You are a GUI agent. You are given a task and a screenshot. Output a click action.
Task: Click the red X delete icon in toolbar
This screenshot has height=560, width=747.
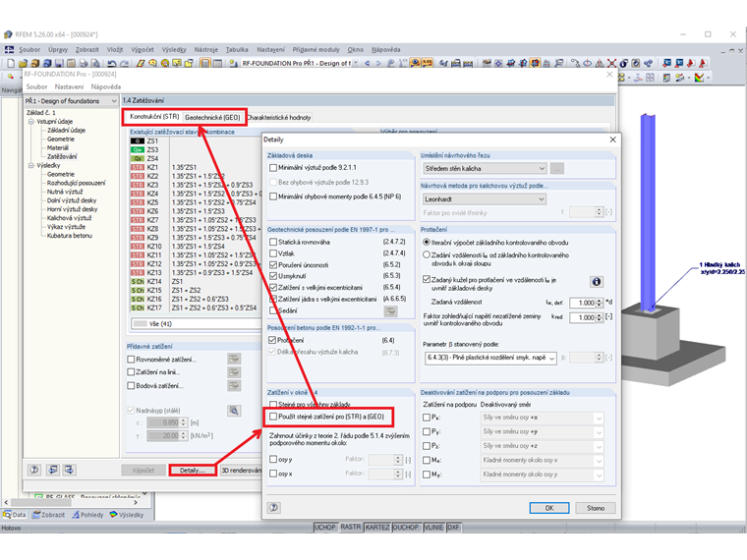(611, 63)
